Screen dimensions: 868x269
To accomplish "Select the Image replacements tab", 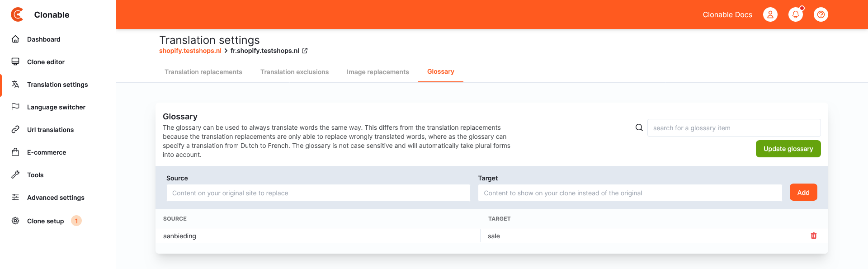I will pyautogui.click(x=377, y=72).
